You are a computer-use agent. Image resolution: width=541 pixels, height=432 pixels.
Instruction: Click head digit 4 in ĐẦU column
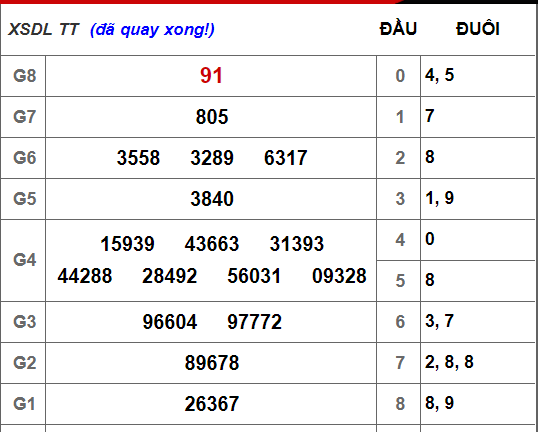tap(400, 240)
